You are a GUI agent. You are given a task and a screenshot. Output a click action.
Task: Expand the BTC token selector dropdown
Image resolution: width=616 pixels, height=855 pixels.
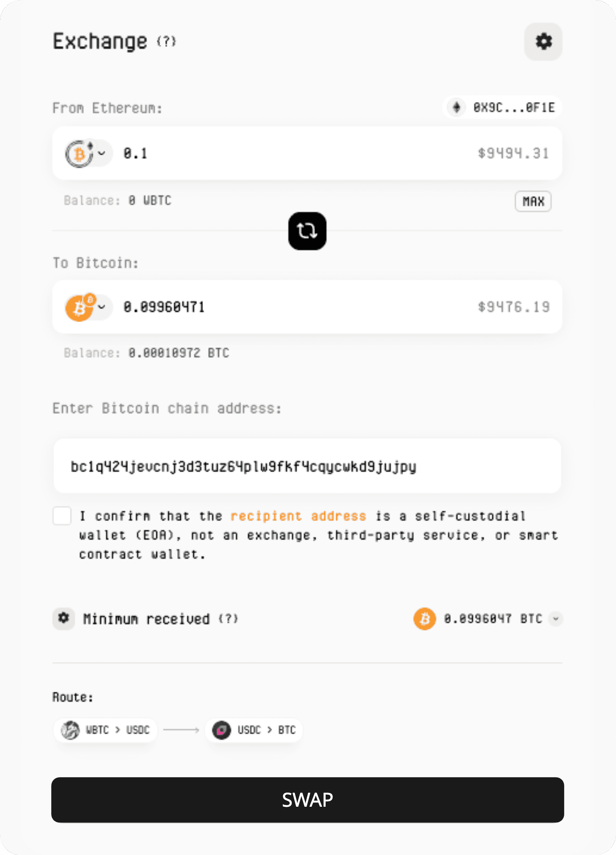click(x=101, y=307)
